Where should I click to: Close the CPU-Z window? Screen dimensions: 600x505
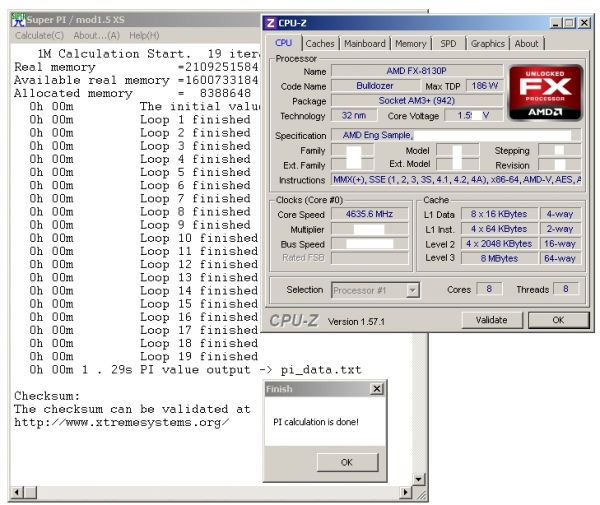(583, 23)
